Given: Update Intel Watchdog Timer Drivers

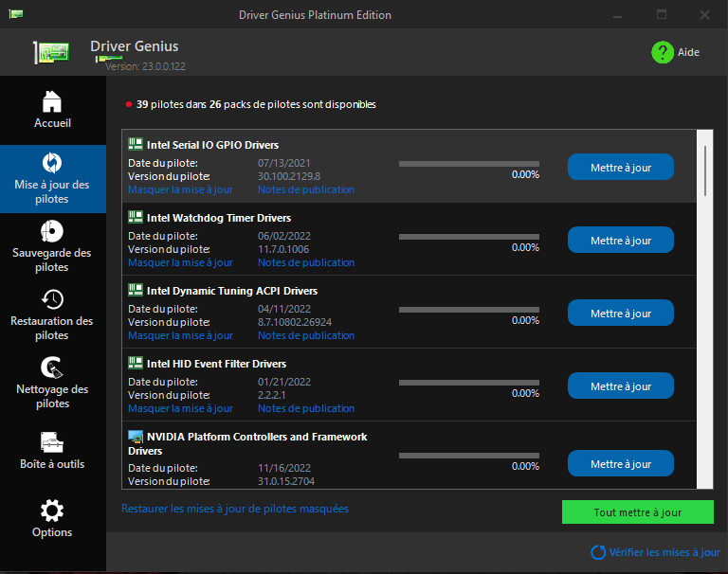Looking at the screenshot, I should 621,240.
